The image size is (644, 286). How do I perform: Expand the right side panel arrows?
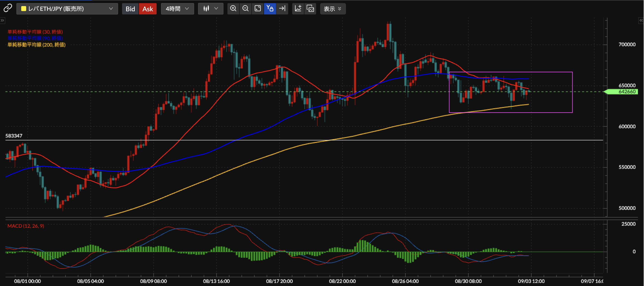tap(641, 21)
